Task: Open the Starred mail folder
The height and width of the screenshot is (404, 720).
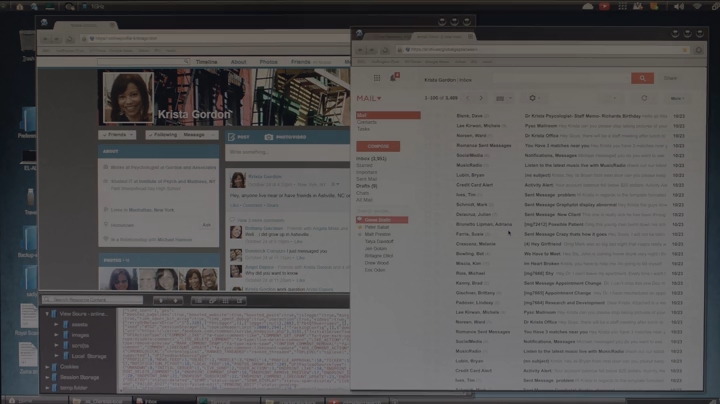Action: [x=364, y=165]
